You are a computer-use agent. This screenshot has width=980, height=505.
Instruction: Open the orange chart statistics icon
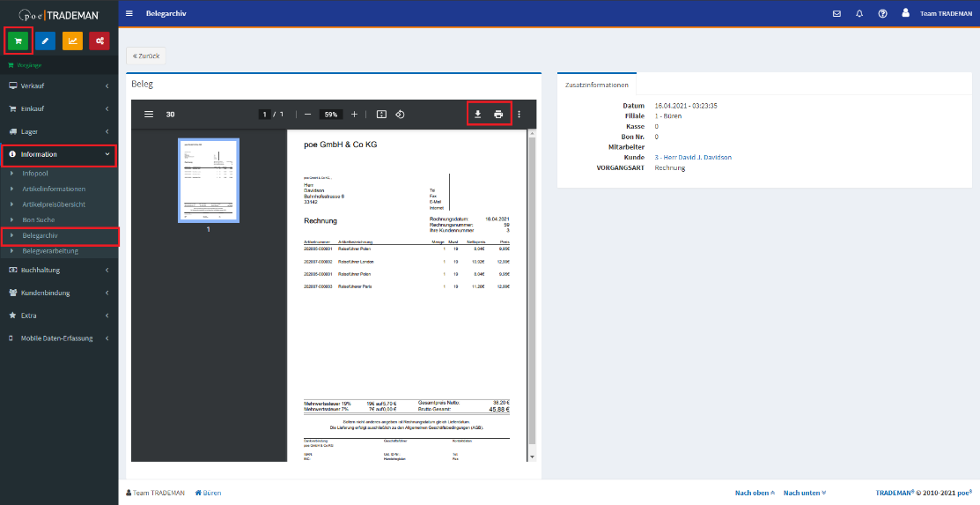pos(72,41)
